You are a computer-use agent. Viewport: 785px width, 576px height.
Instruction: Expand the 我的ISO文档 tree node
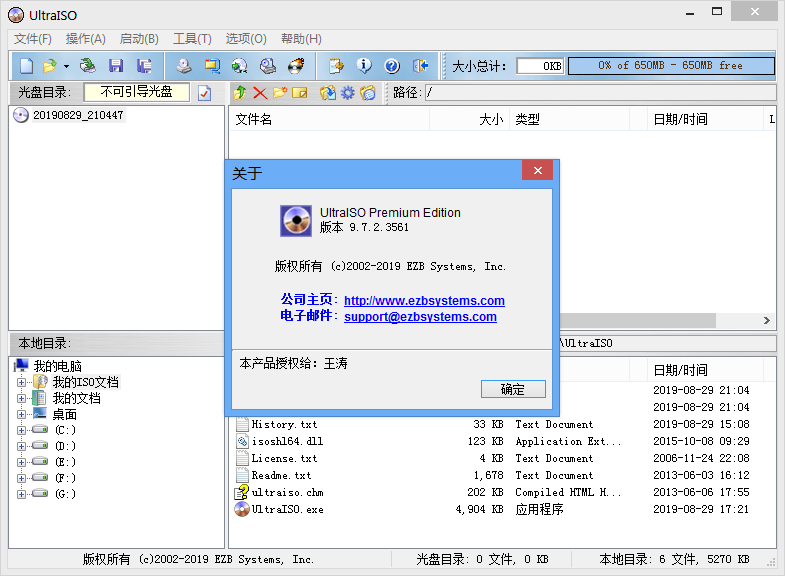pyautogui.click(x=21, y=382)
